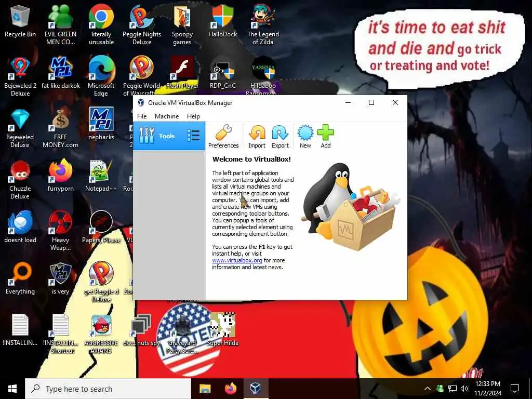Image resolution: width=532 pixels, height=399 pixels.
Task: Open VirtualBox Preferences
Action: (x=223, y=137)
